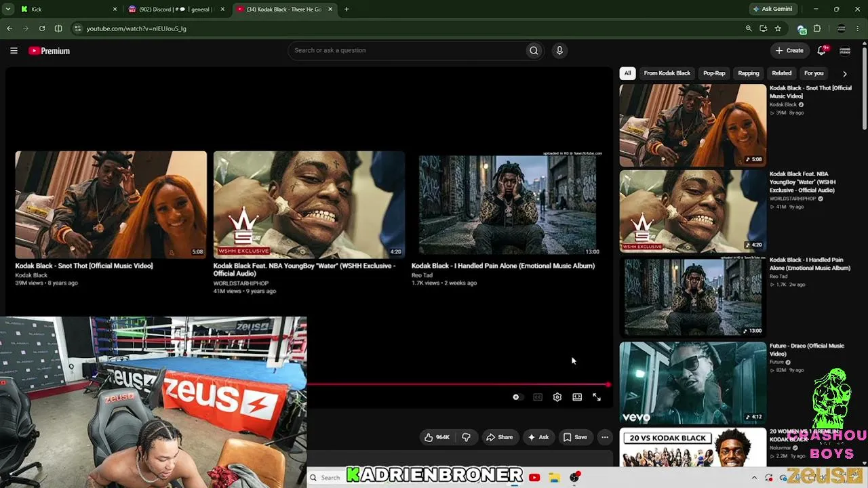
Task: Click the browser address bar URL
Action: coord(136,28)
